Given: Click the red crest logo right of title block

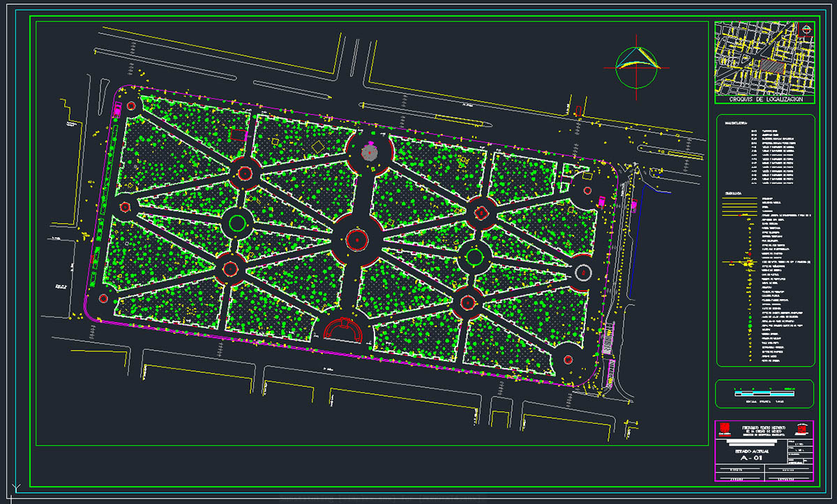Looking at the screenshot, I should 801,428.
